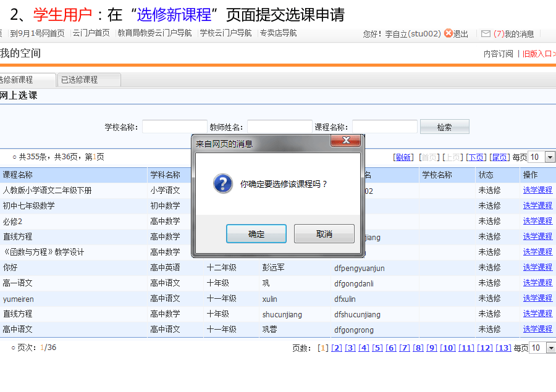Refresh the course list with 刷新
Viewport: 556px width, 392px height.
(403, 157)
